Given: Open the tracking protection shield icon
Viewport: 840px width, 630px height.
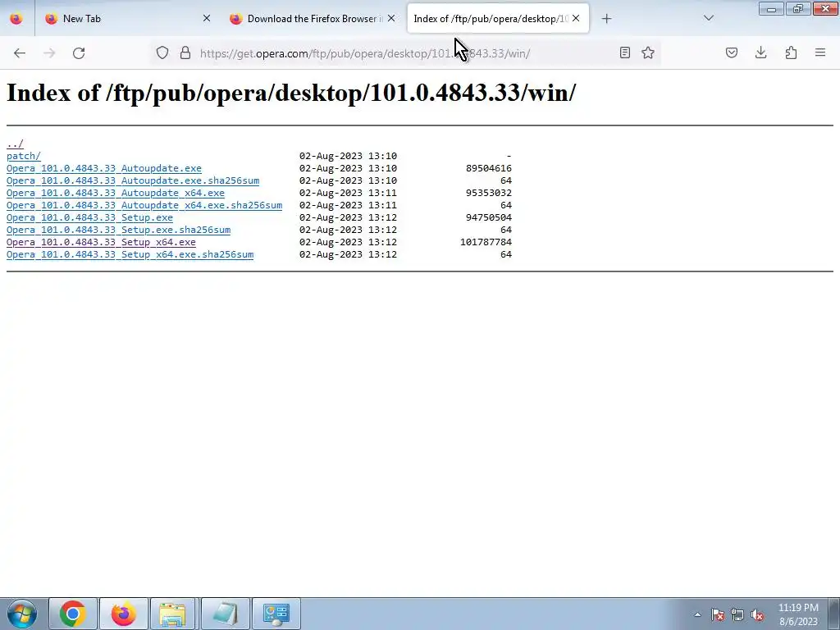Looking at the screenshot, I should click(x=162, y=52).
